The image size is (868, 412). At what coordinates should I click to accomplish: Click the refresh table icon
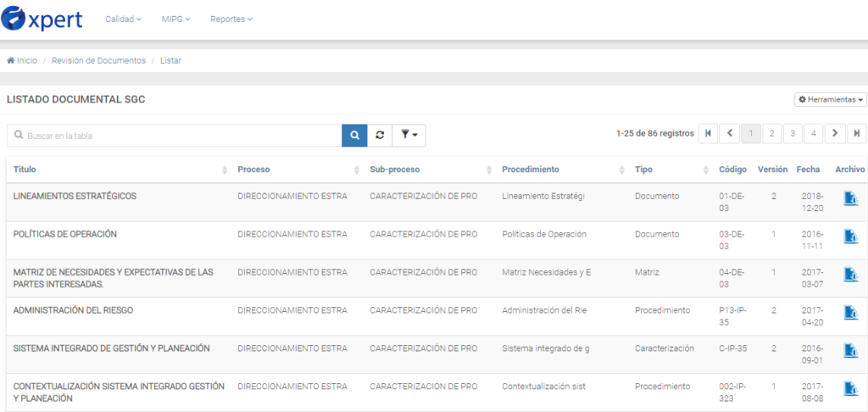[380, 135]
